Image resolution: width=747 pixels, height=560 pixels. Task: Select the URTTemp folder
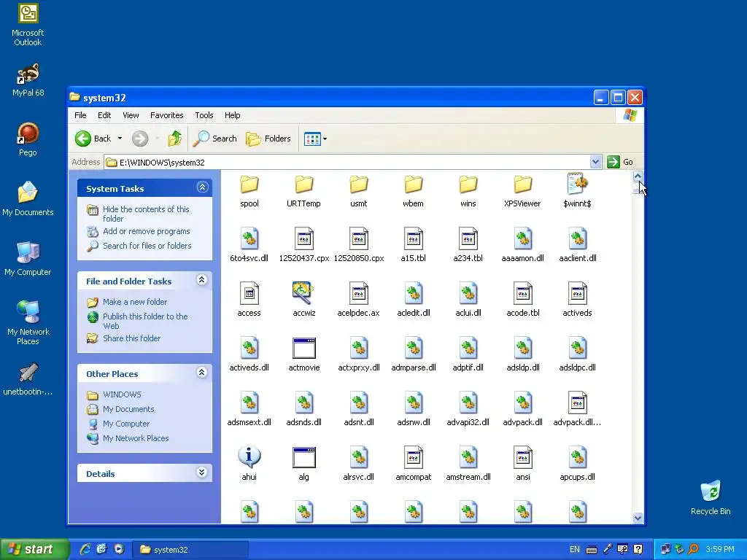304,192
